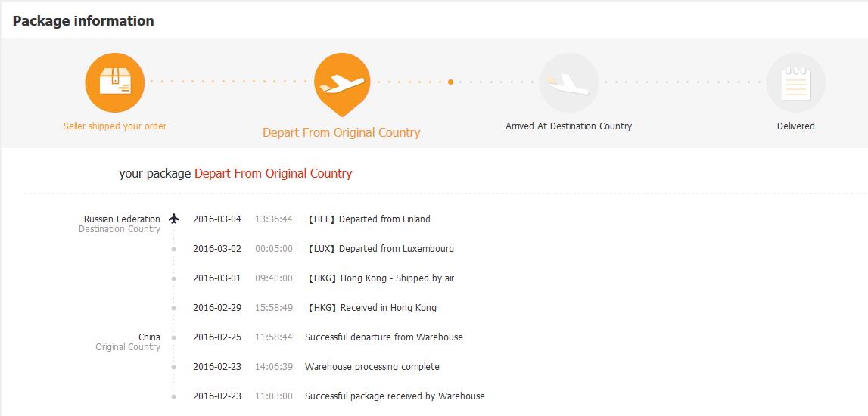Image resolution: width=868 pixels, height=416 pixels.
Task: Click the orange departing airplane pin icon
Action: coord(341,83)
